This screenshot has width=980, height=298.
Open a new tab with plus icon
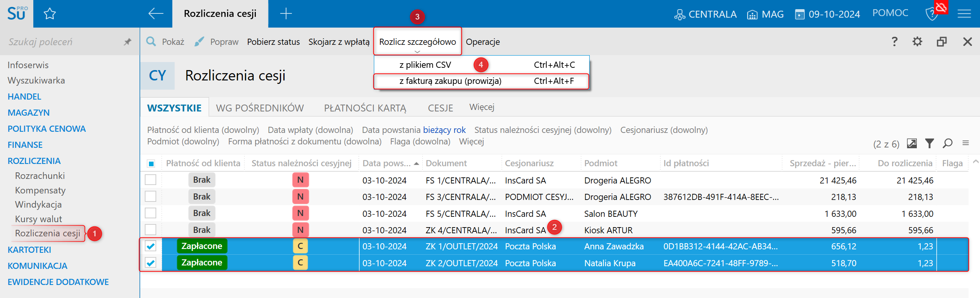(x=286, y=14)
